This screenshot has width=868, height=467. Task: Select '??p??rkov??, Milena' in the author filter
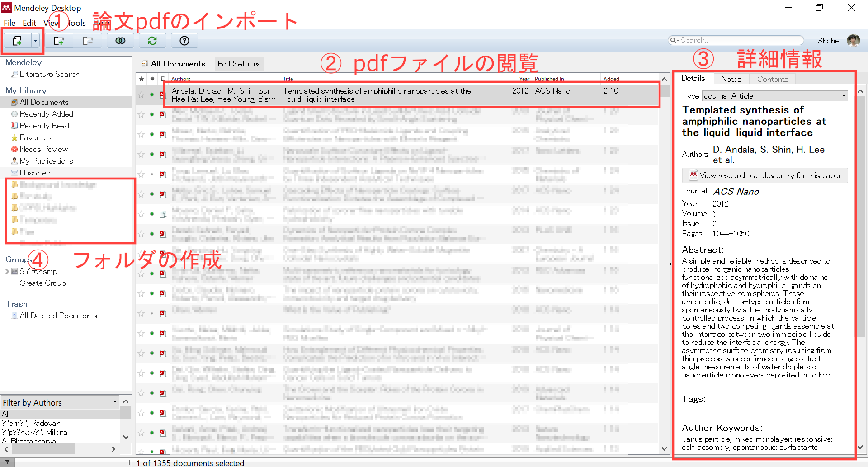pos(34,432)
